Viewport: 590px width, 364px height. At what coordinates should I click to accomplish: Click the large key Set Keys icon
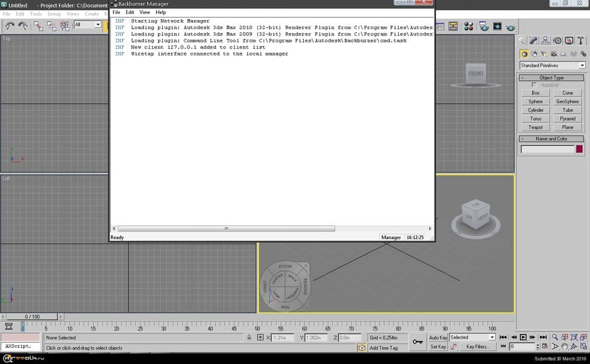(418, 342)
